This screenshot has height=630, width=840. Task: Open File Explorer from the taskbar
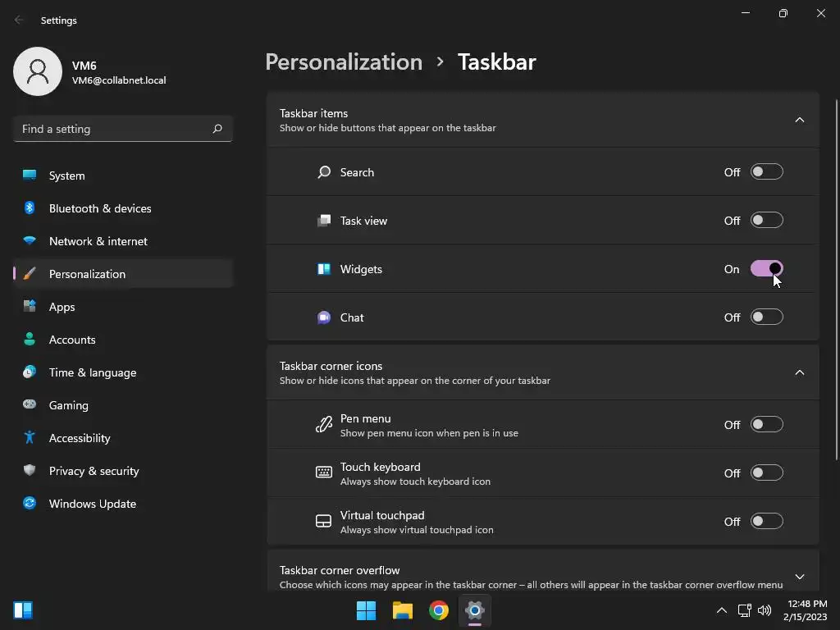tap(402, 610)
